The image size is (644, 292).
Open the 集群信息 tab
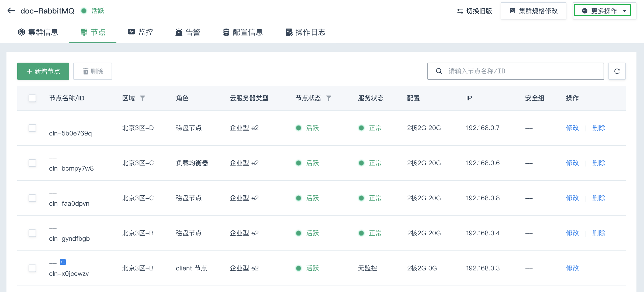coord(38,32)
